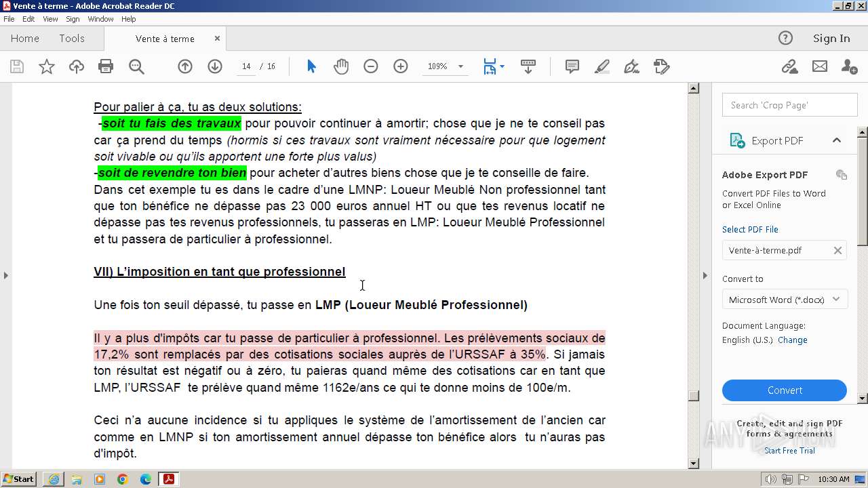The width and height of the screenshot is (868, 488).
Task: Click the page number field
Action: pyautogui.click(x=246, y=66)
